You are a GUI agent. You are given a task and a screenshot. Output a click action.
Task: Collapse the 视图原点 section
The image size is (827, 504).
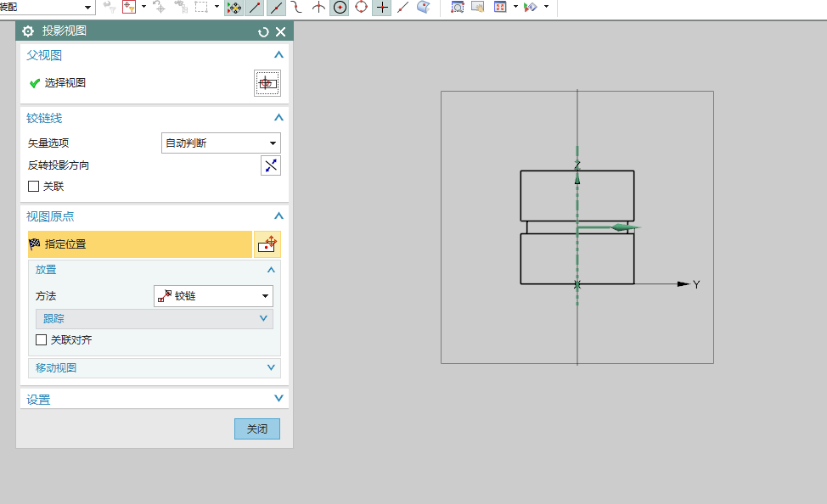(279, 216)
